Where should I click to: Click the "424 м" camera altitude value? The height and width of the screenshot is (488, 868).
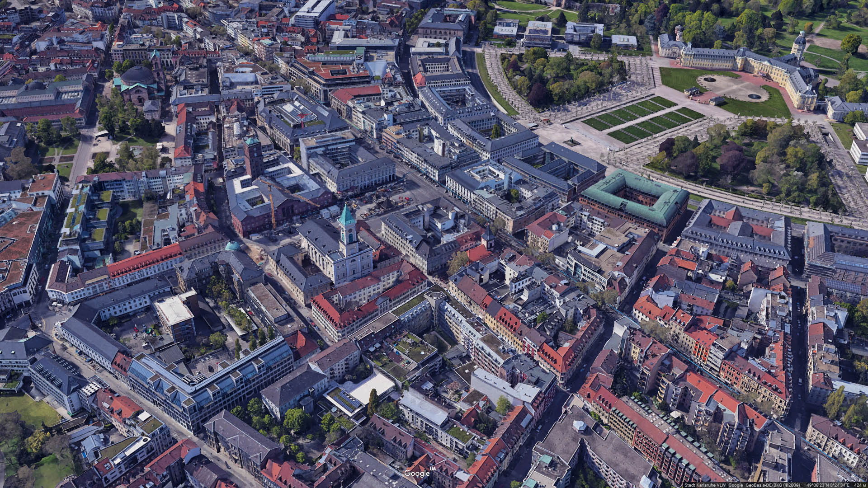point(859,485)
